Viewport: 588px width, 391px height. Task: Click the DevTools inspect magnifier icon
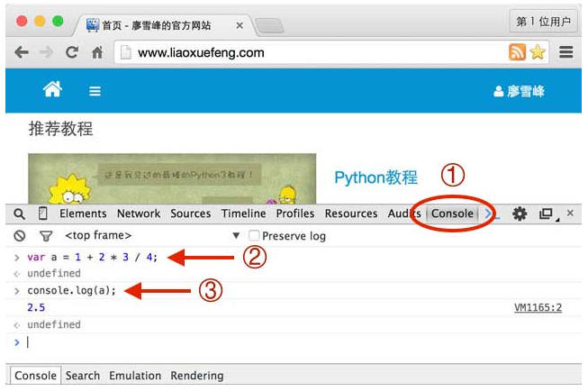point(19,214)
